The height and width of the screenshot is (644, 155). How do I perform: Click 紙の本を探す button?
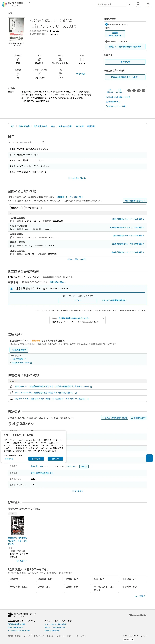(19, 350)
